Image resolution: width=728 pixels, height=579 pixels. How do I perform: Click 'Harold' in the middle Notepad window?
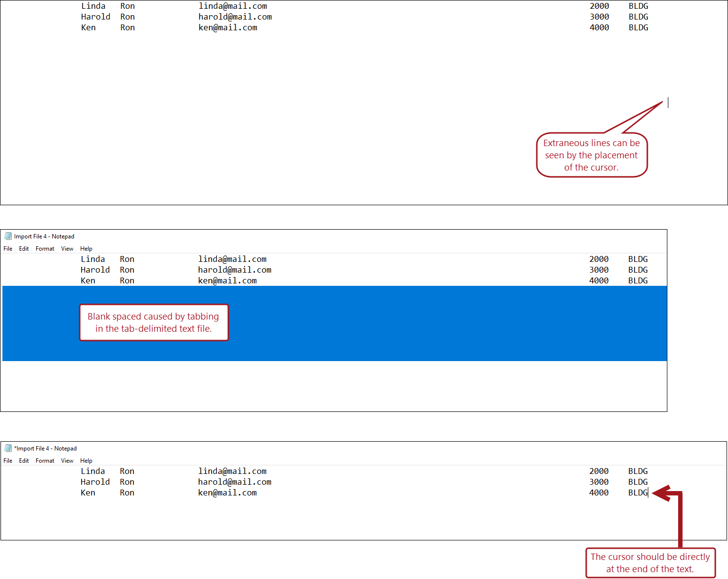click(x=95, y=270)
